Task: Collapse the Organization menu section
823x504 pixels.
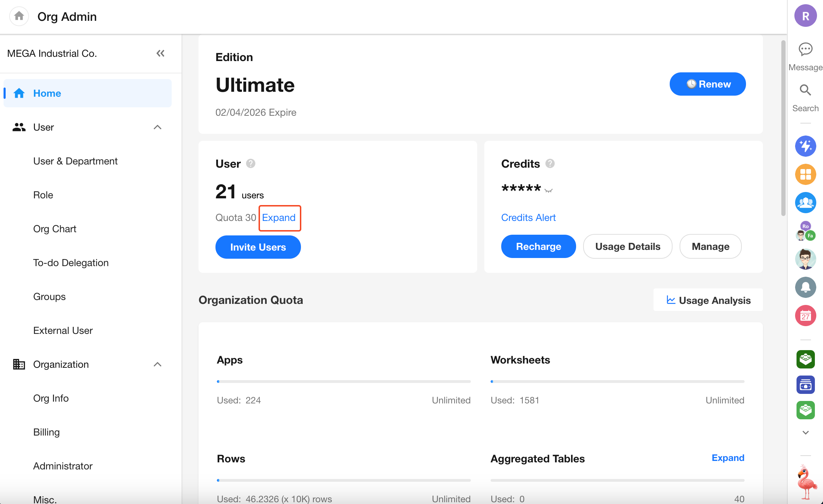Action: click(158, 364)
